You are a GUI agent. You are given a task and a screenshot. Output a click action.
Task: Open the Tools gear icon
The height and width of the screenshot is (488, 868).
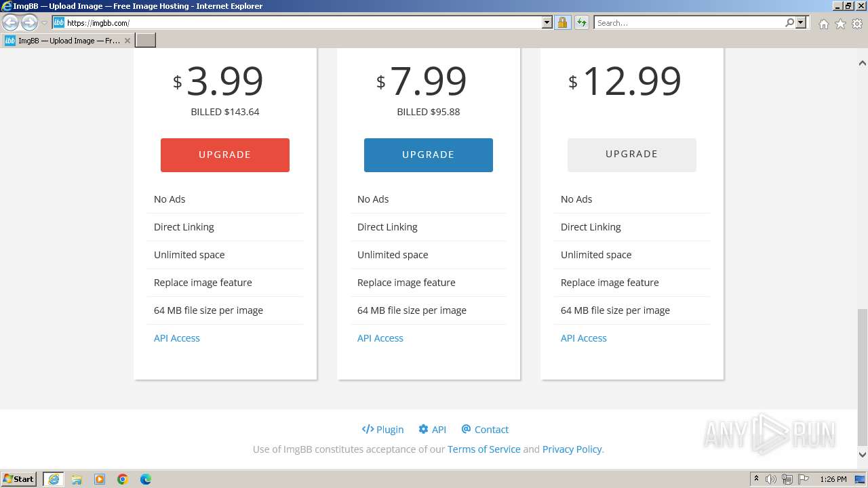point(857,24)
